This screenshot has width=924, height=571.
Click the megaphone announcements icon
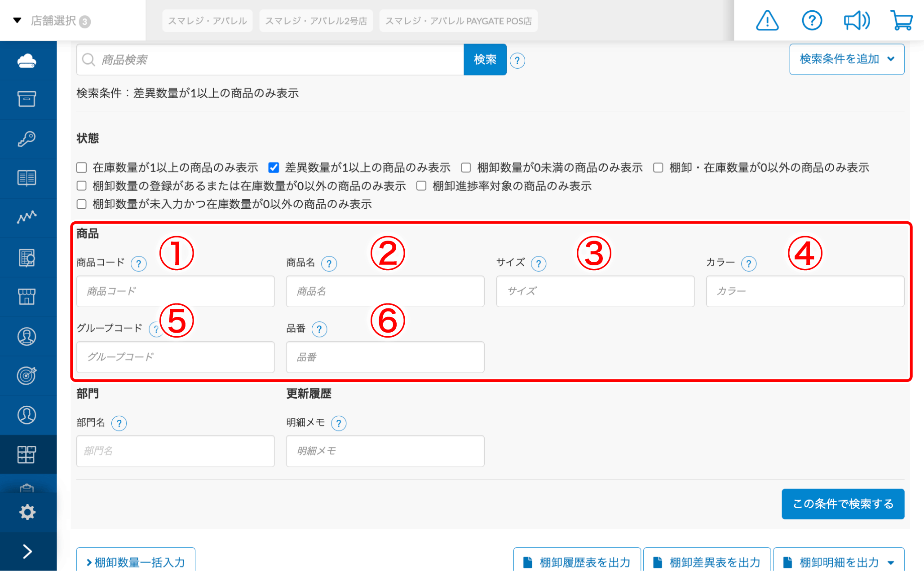[856, 21]
